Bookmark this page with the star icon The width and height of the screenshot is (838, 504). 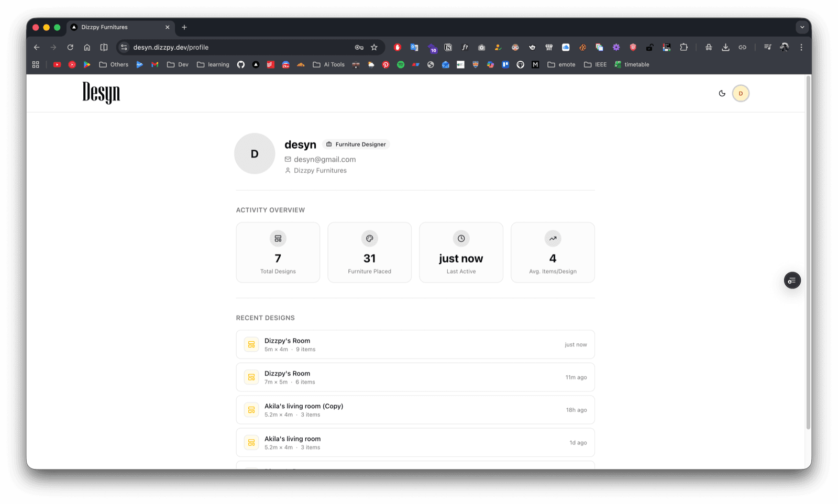374,47
